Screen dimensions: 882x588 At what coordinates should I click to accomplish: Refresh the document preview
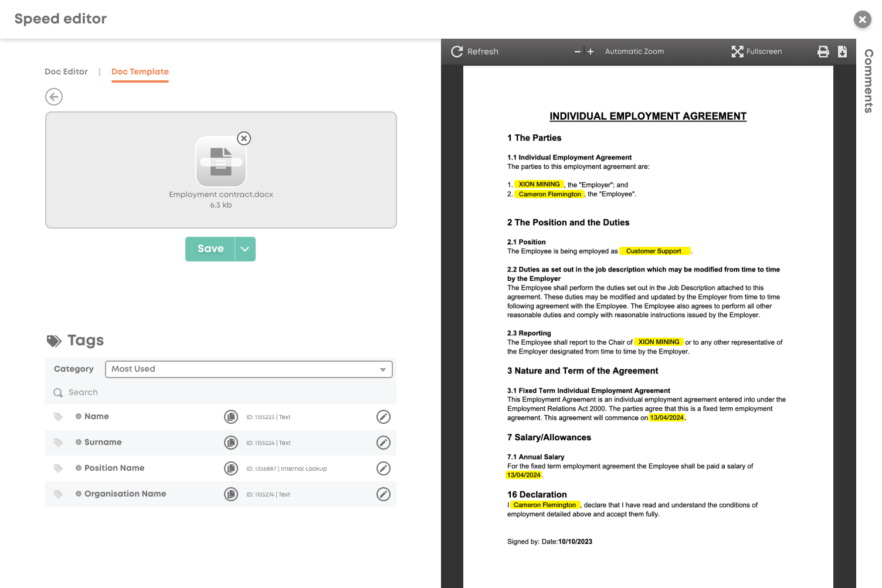(x=474, y=52)
